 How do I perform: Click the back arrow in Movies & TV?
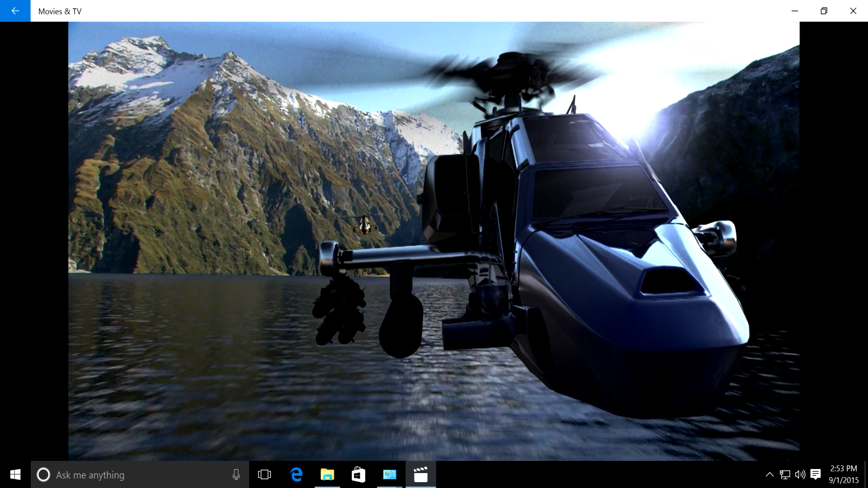15,11
